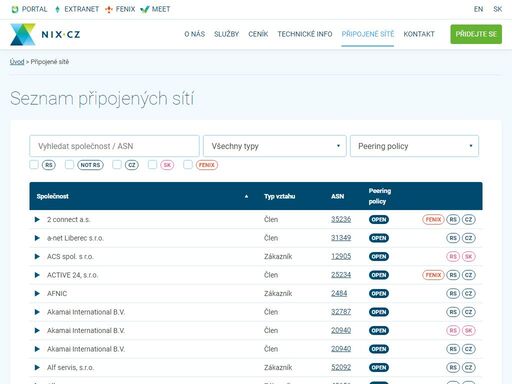Check the NOT RS filter checkbox
Image resolution: width=512 pixels, height=384 pixels.
coord(69,165)
